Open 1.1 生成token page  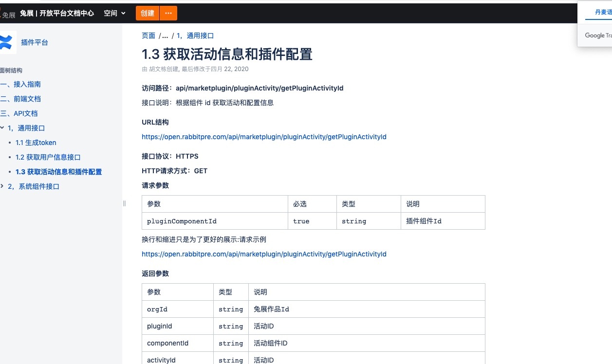tap(36, 143)
